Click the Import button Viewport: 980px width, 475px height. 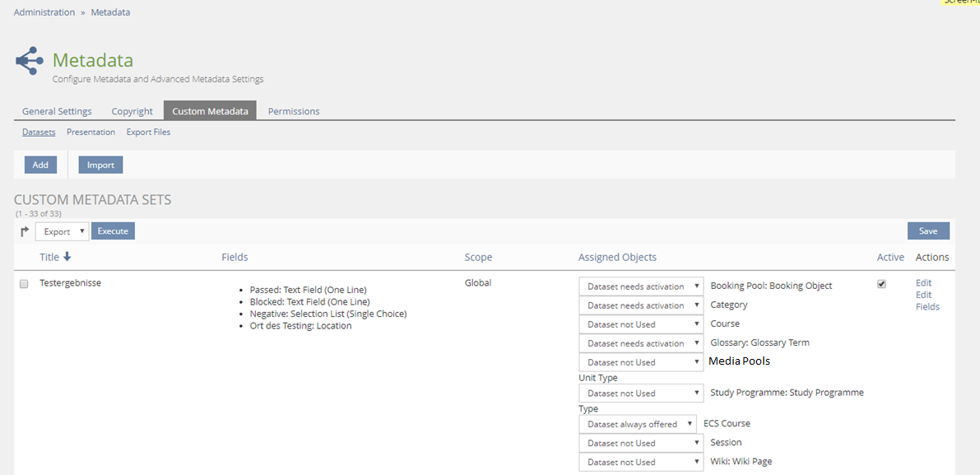click(x=100, y=165)
